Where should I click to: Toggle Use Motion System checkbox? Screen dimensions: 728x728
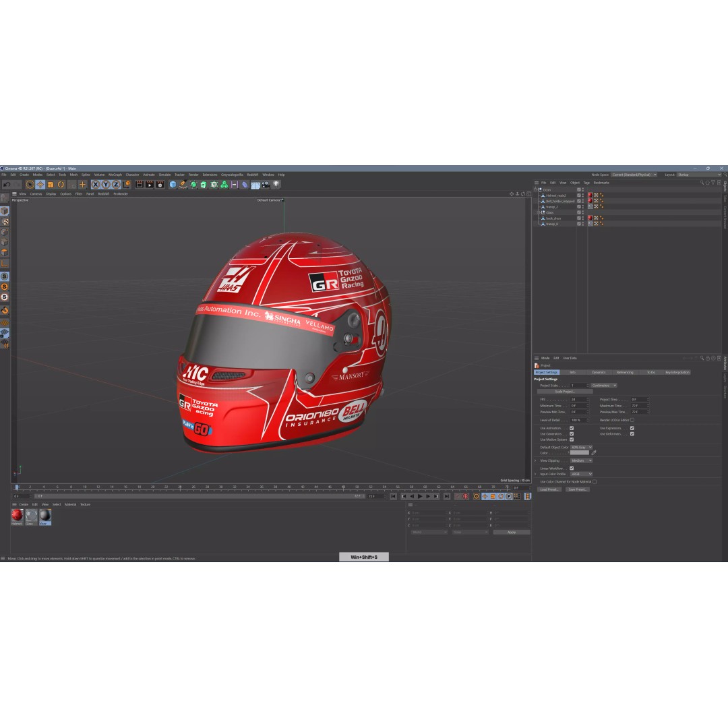pyautogui.click(x=572, y=439)
